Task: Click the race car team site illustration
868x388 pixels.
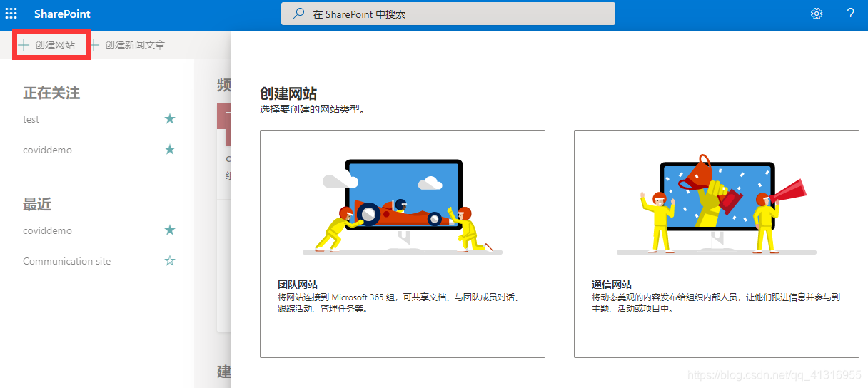Action: (x=403, y=205)
